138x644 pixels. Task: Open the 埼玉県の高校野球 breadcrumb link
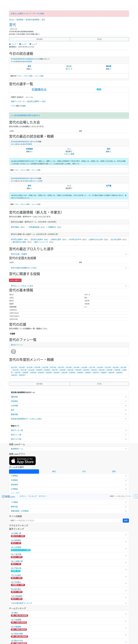[33, 20]
